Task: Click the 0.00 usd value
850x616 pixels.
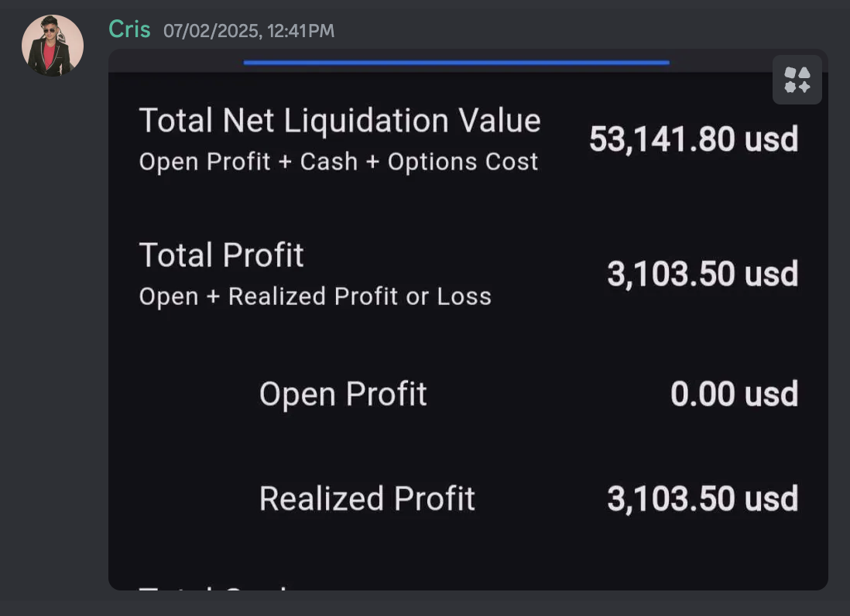Action: pyautogui.click(x=733, y=394)
